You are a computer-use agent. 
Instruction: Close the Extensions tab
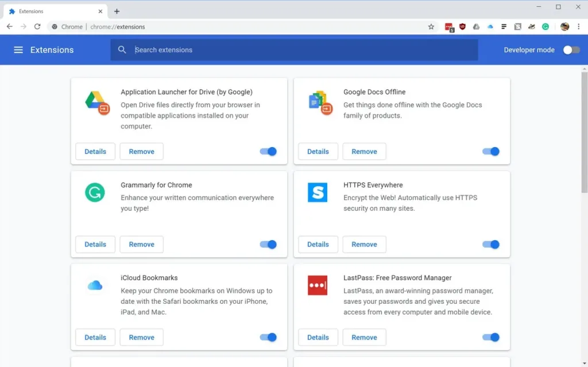click(100, 11)
